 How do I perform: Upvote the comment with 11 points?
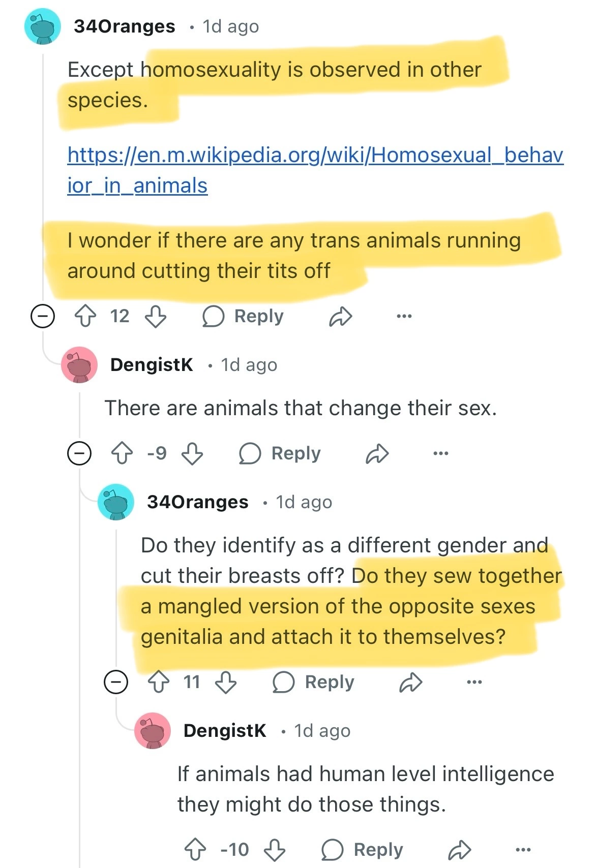coord(159,682)
